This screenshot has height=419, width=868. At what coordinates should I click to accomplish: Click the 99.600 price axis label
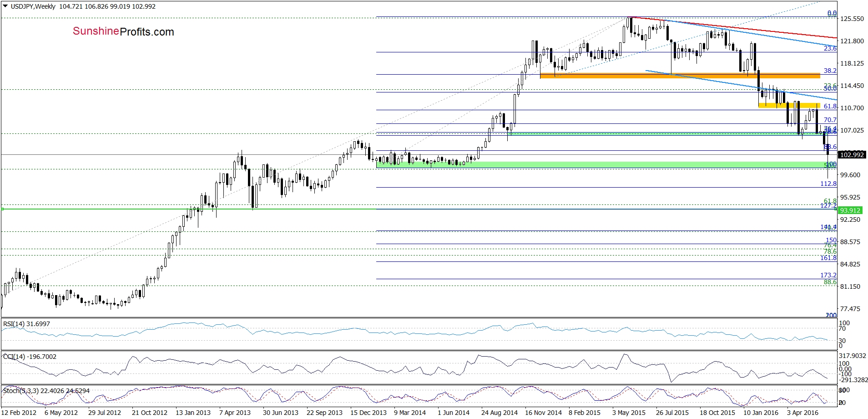850,175
